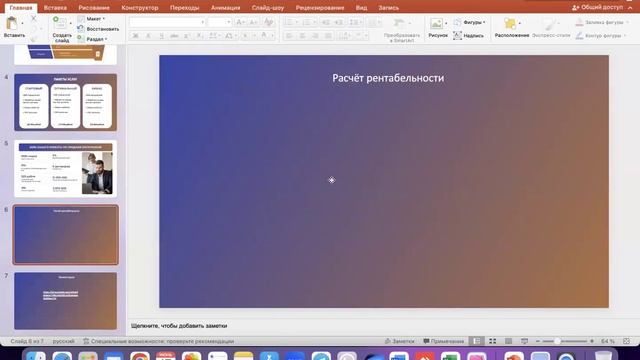This screenshot has width=640, height=360.
Task: Open Экспресс-стили quick styles
Action: click(551, 28)
